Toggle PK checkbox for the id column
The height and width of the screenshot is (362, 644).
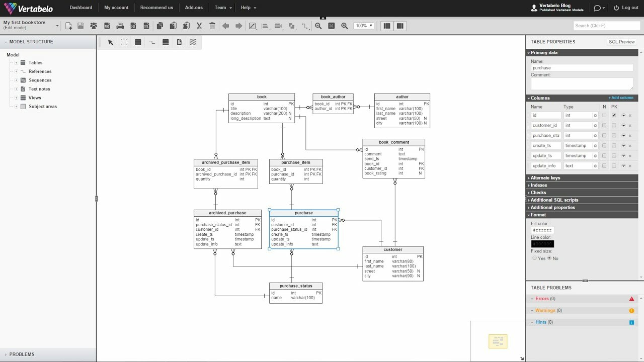pyautogui.click(x=614, y=116)
